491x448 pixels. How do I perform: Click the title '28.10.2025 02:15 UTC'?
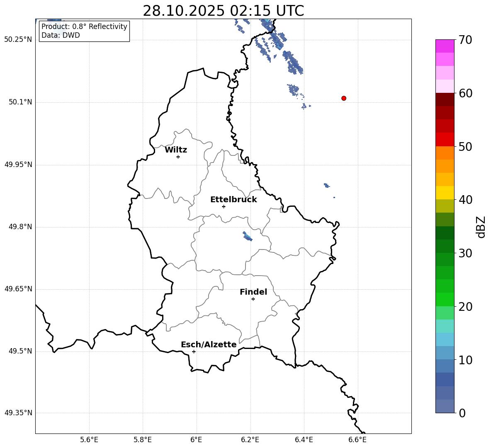pyautogui.click(x=223, y=11)
